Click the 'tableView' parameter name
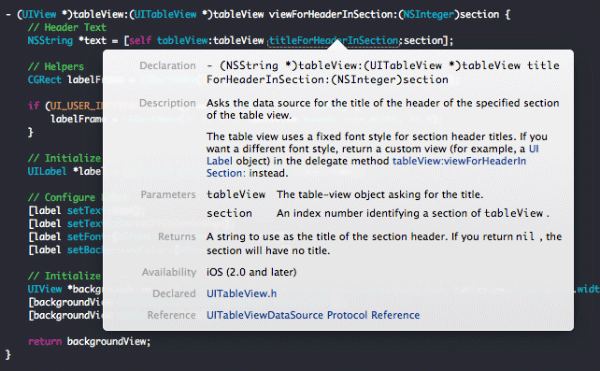This screenshot has height=371, width=600. [x=236, y=195]
